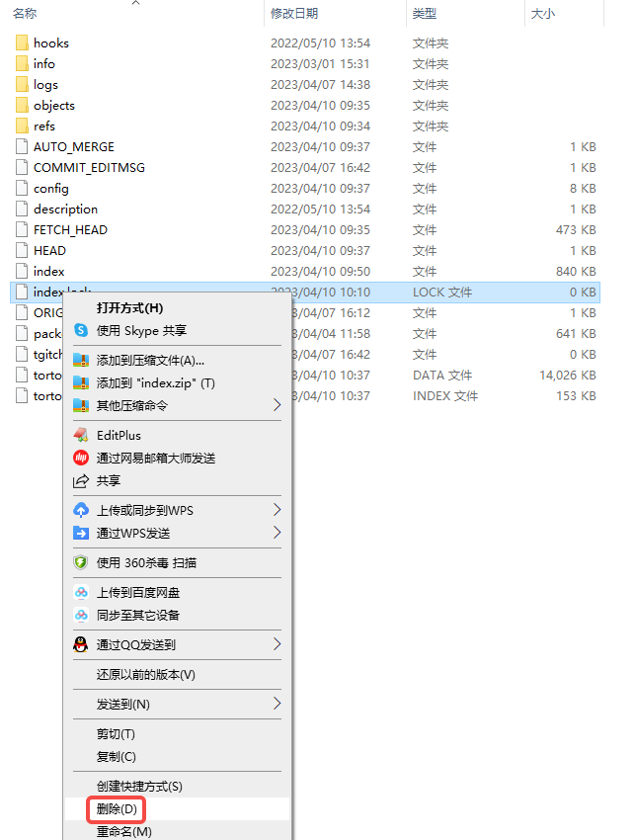
Task: Click the INDEX 文件 type cell
Action: 445,396
